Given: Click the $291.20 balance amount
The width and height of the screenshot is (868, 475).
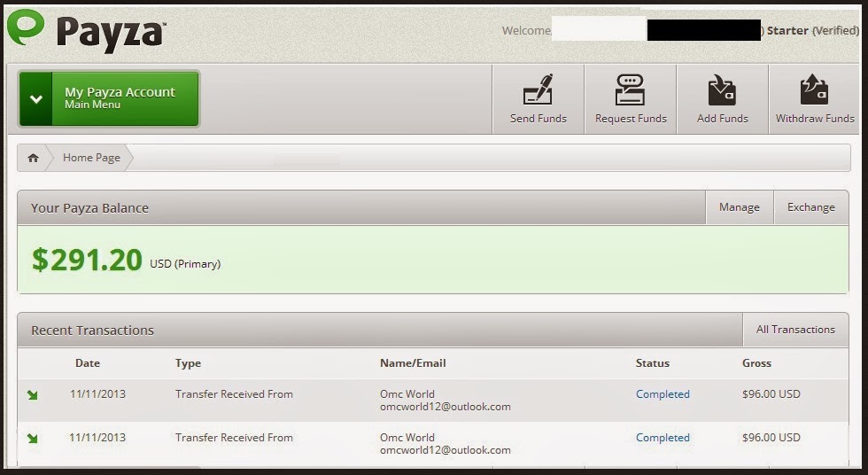Looking at the screenshot, I should [87, 260].
